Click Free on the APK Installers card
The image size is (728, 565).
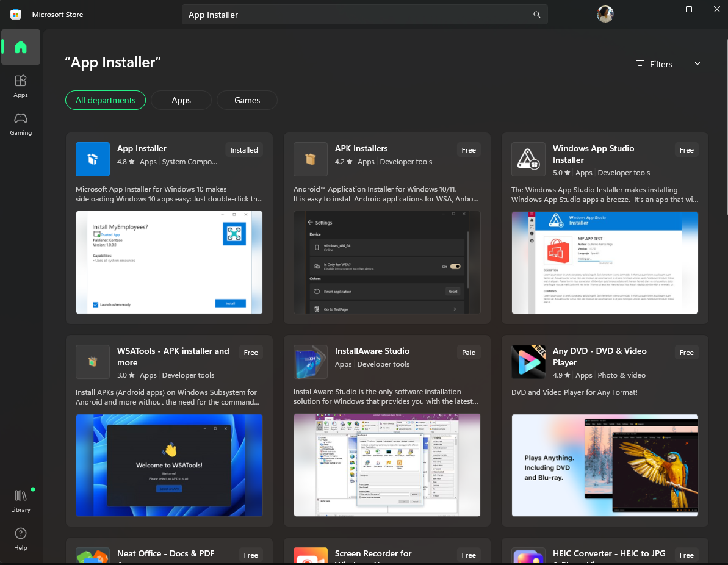coord(469,149)
